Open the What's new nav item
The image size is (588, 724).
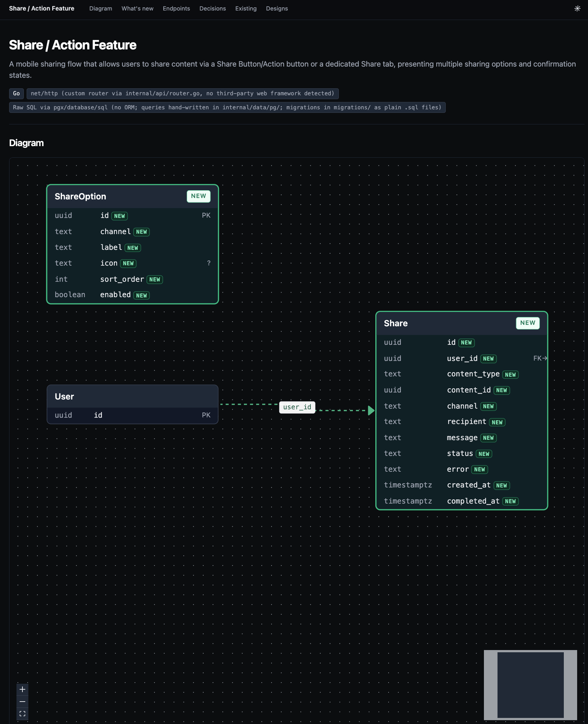(137, 8)
